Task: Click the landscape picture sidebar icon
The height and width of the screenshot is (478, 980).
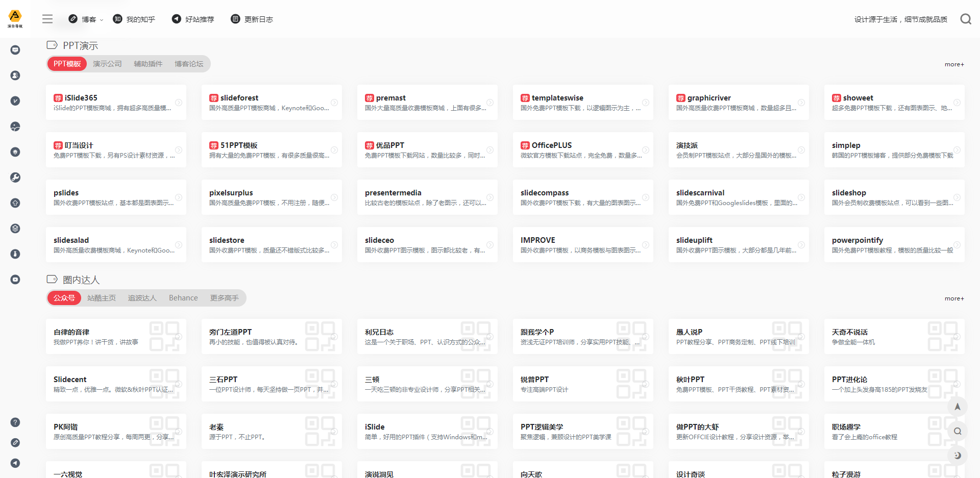Action: pyautogui.click(x=15, y=127)
